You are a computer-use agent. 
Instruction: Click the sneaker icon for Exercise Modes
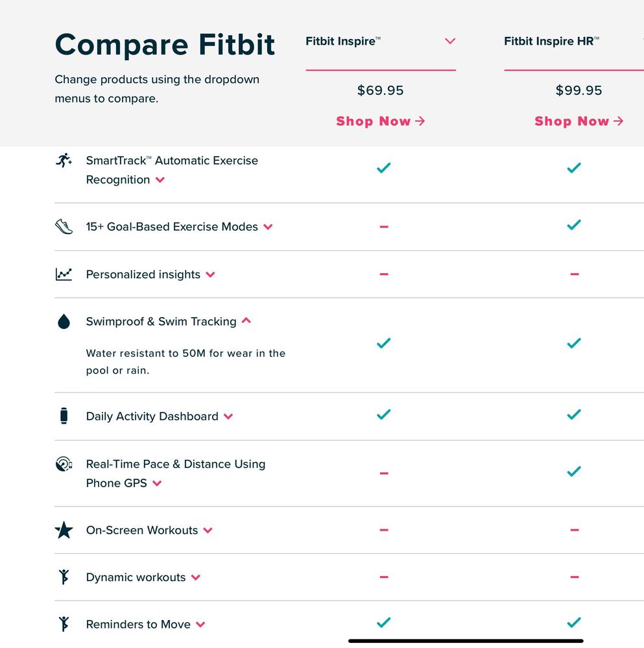click(x=64, y=226)
